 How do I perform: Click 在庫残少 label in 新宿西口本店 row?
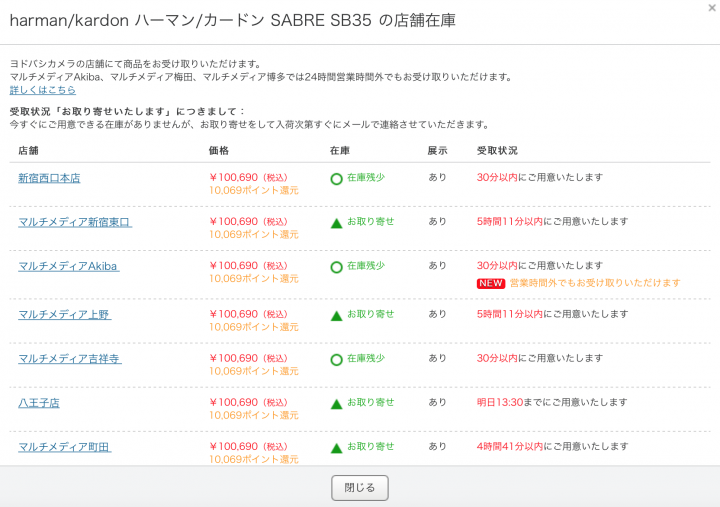pos(366,177)
